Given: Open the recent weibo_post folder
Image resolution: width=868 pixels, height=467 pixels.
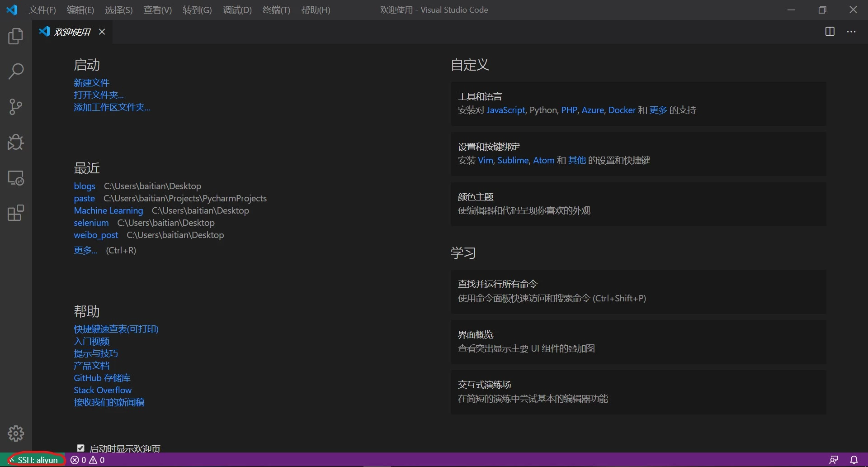Looking at the screenshot, I should (x=96, y=235).
